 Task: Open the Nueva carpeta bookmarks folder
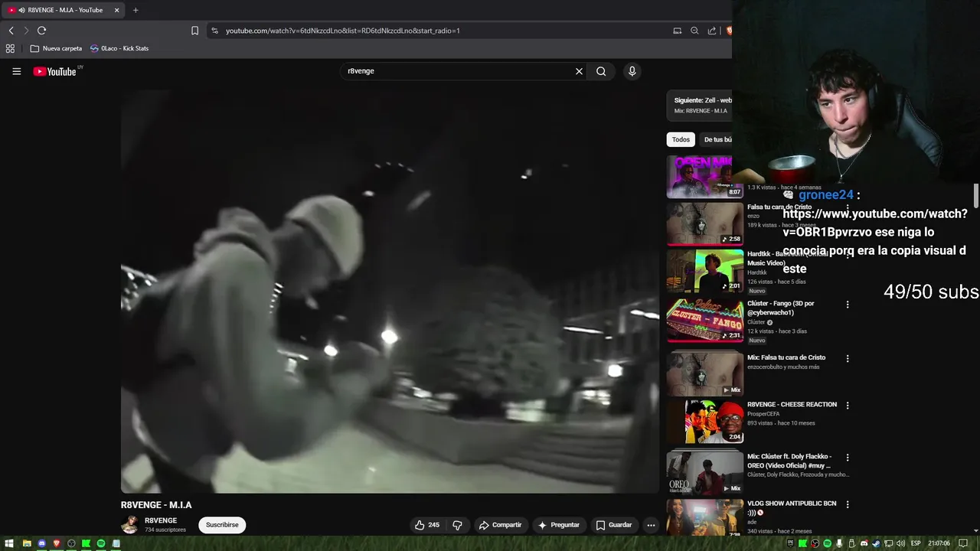56,48
